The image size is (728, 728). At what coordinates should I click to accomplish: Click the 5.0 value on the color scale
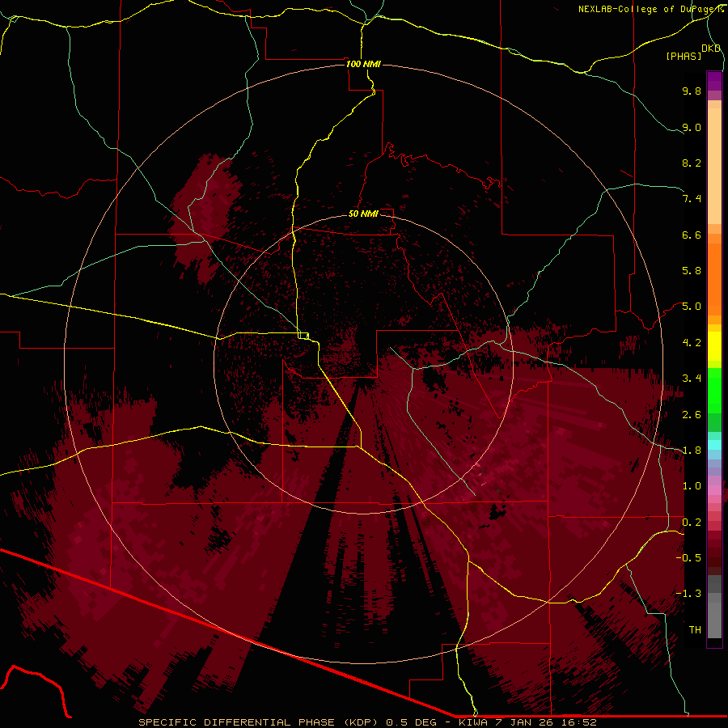coord(692,307)
